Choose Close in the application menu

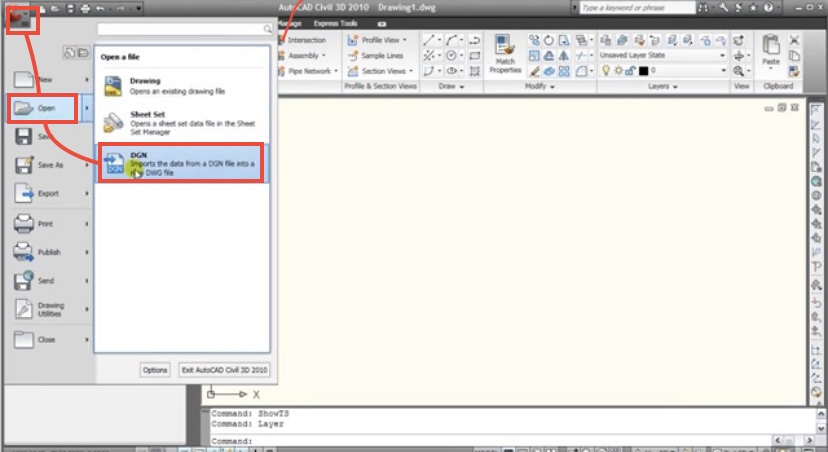point(51,340)
